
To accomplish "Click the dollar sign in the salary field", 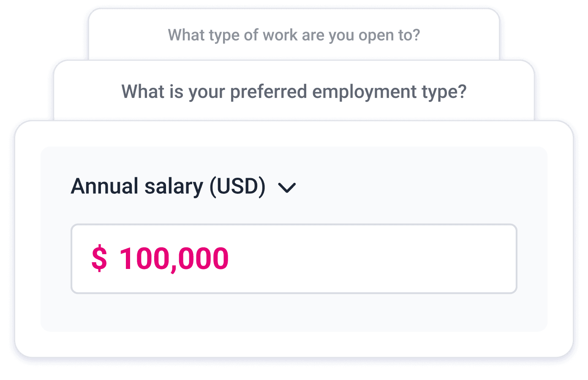I will click(100, 258).
